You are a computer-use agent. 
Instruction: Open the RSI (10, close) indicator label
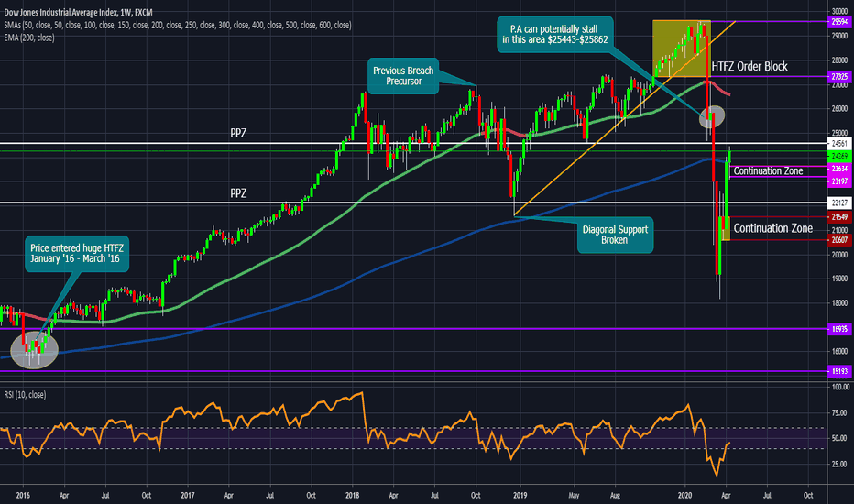click(25, 394)
